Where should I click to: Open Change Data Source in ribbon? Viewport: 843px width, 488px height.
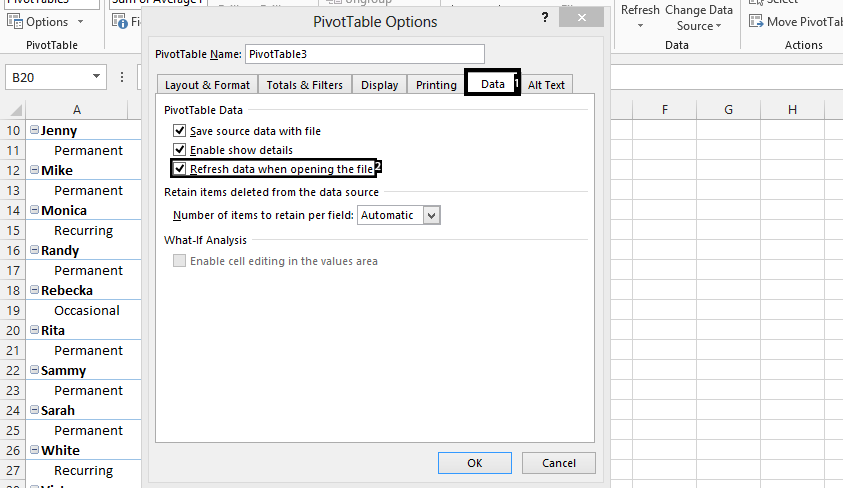point(698,18)
